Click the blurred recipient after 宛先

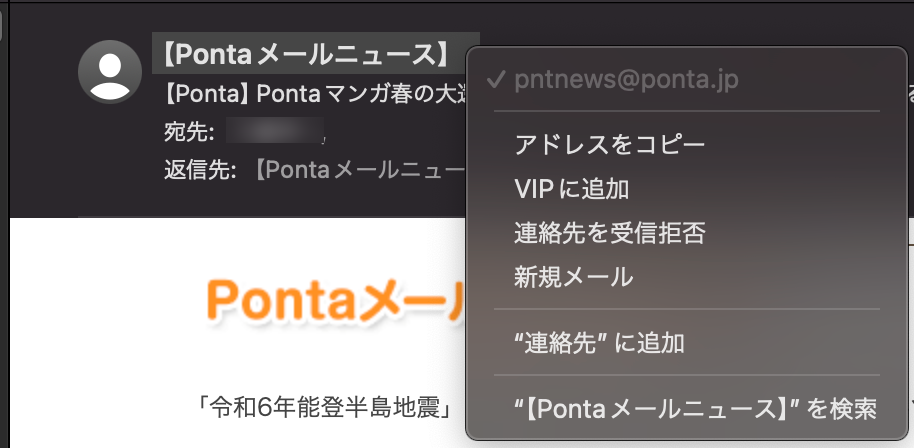coord(272,131)
